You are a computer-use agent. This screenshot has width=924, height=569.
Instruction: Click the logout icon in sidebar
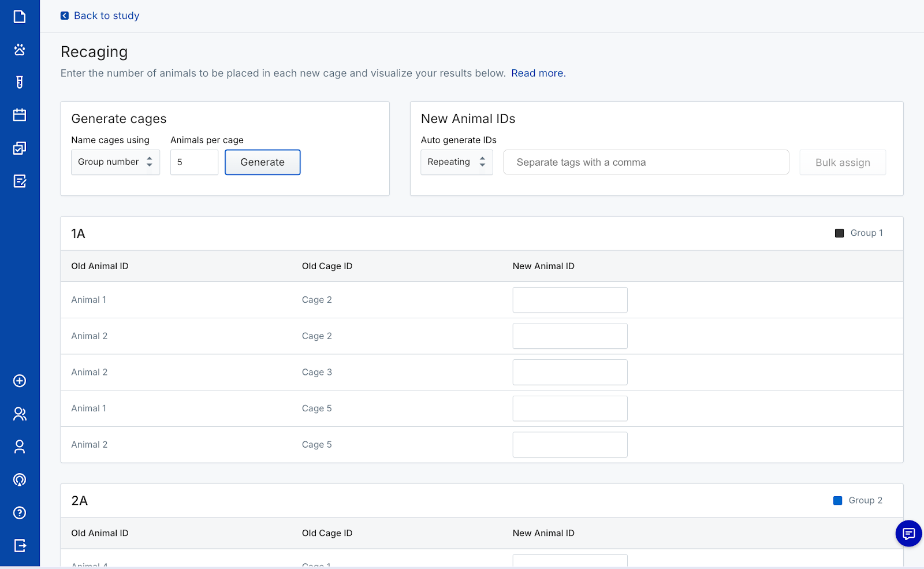click(x=20, y=545)
